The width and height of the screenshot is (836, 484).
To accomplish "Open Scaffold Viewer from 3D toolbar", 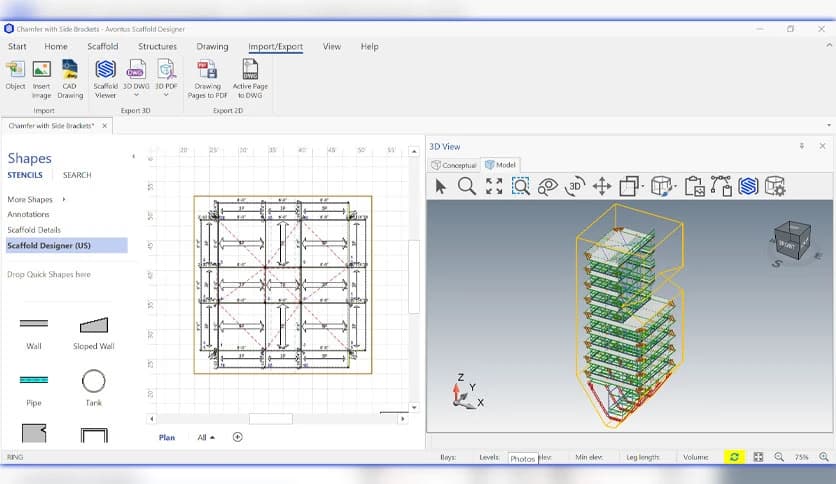I will [x=748, y=187].
